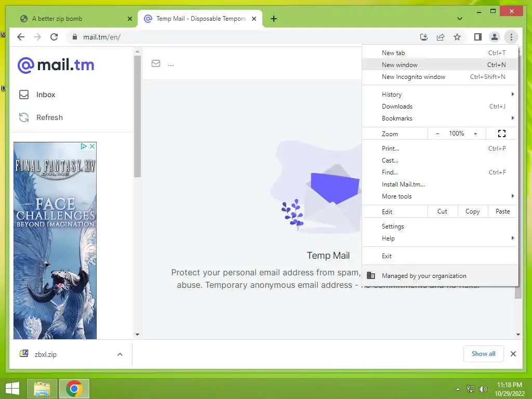Viewport: 532px width, 399px height.
Task: Open the Inbox in the sidebar
Action: pos(37,95)
